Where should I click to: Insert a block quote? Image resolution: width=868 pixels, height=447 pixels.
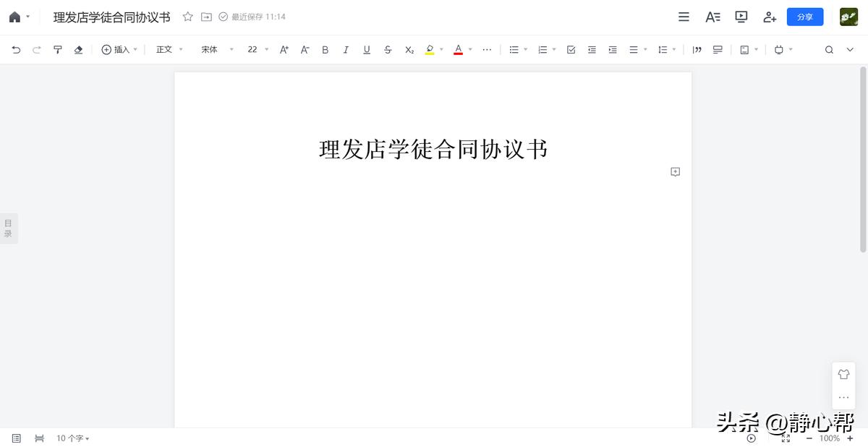(697, 49)
